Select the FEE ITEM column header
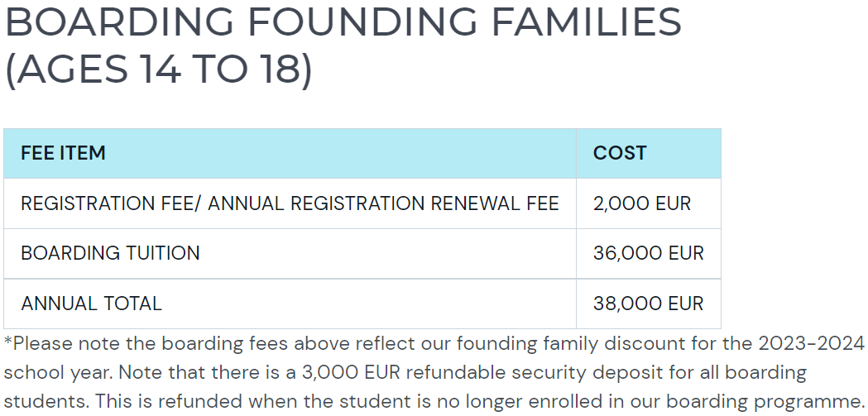This screenshot has width=868, height=416. tap(290, 153)
